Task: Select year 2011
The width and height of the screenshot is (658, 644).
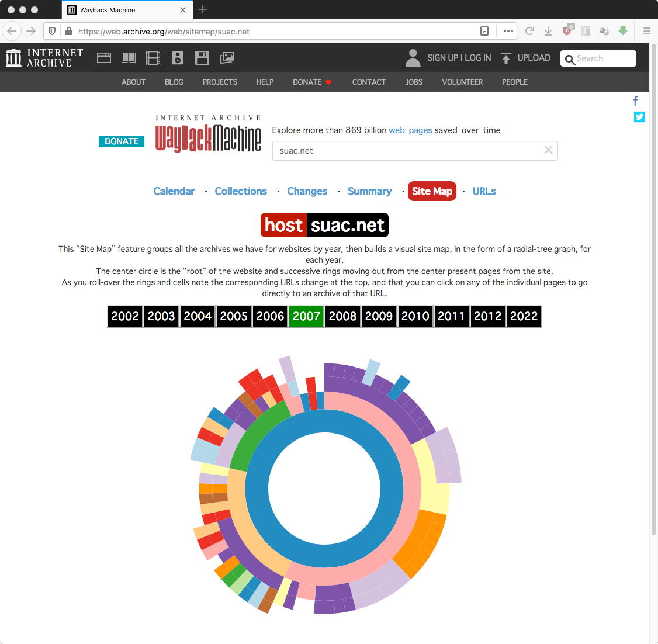Action: tap(452, 316)
